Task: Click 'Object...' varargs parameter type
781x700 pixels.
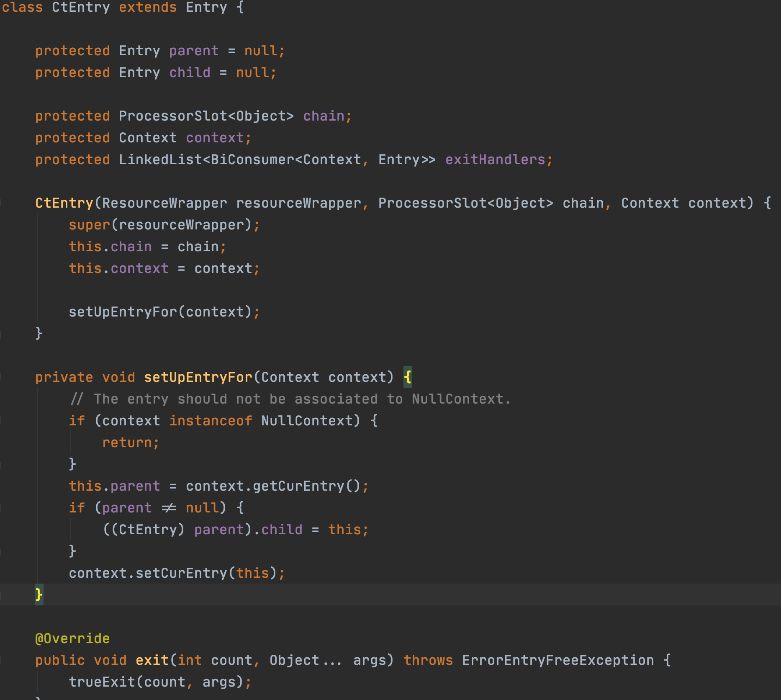Action: [x=307, y=661]
